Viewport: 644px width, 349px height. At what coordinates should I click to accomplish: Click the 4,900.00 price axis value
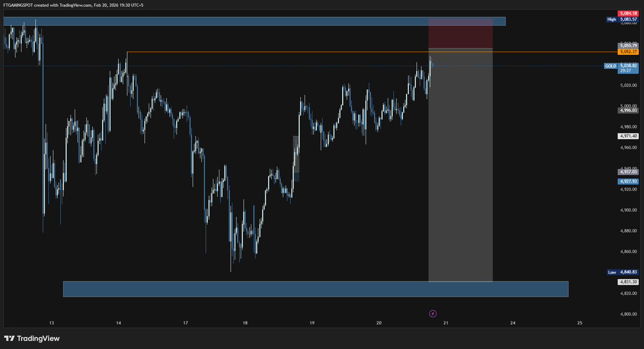click(628, 210)
